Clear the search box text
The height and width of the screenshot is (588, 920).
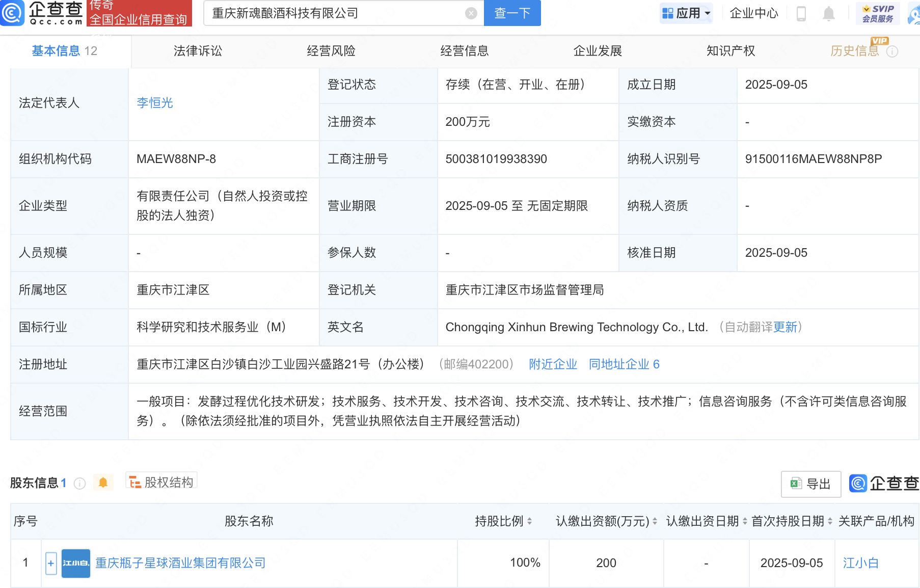[x=471, y=13]
